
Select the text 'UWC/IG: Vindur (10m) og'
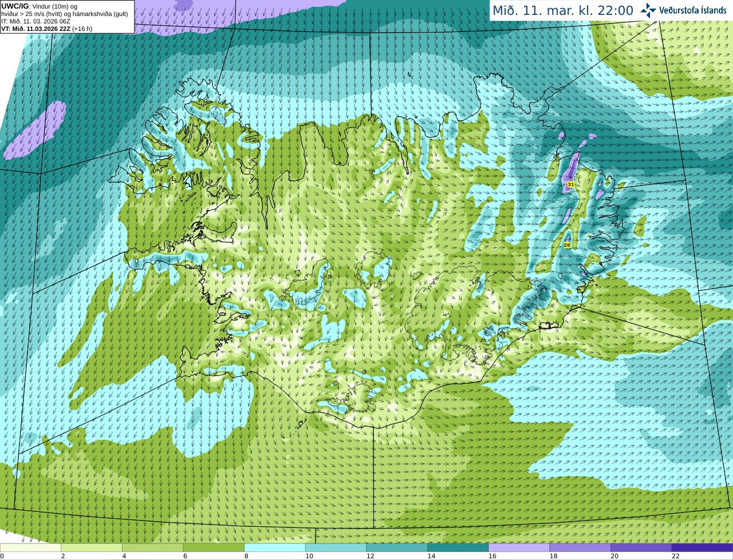pos(39,6)
